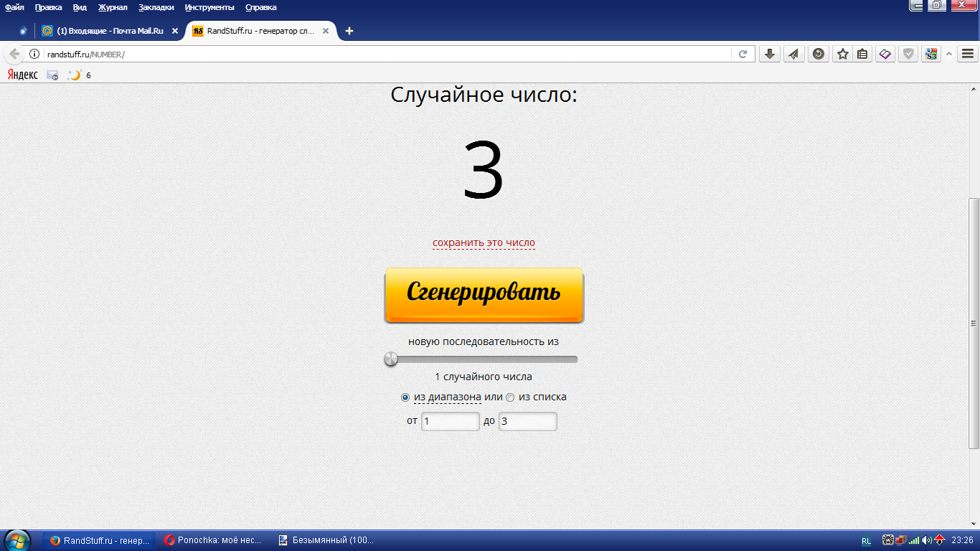
Task: Select the 'из диапазона' radio button
Action: point(405,397)
